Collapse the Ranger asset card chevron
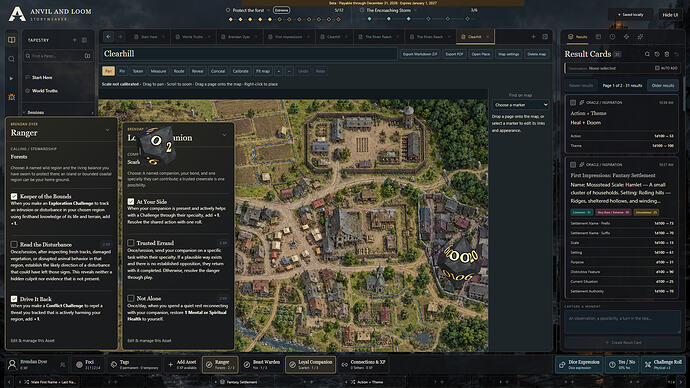 [x=107, y=130]
